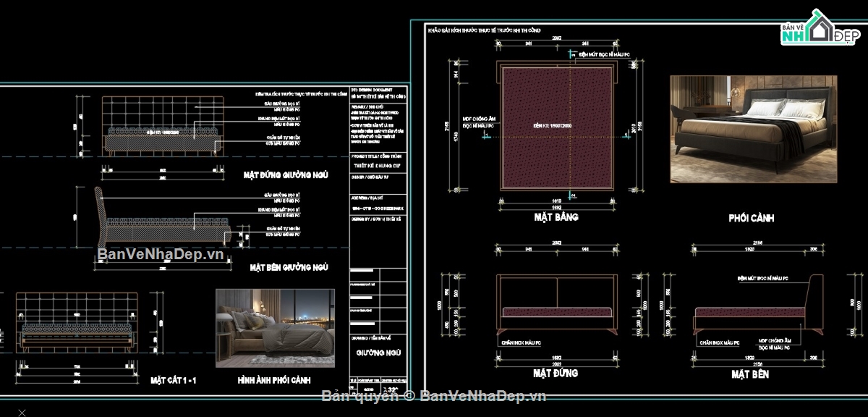Select the MẶT ĐỨNG GIƯỜNG NGỦ title

tap(286, 174)
